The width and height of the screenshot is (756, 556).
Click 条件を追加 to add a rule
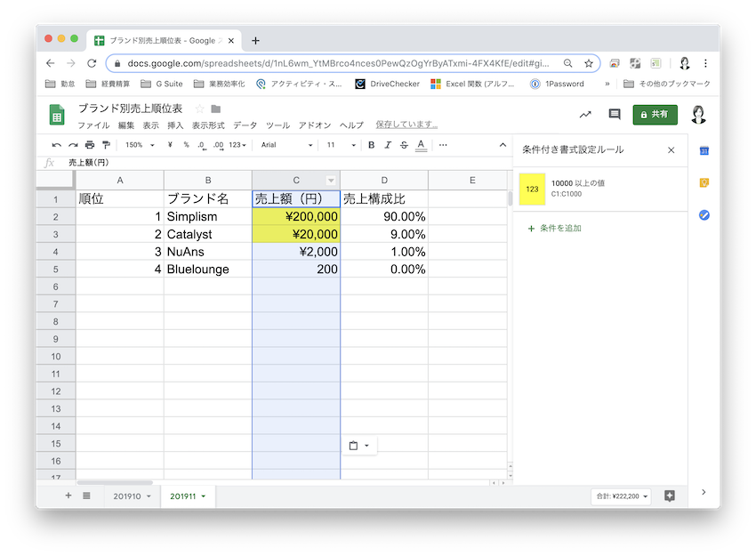555,229
